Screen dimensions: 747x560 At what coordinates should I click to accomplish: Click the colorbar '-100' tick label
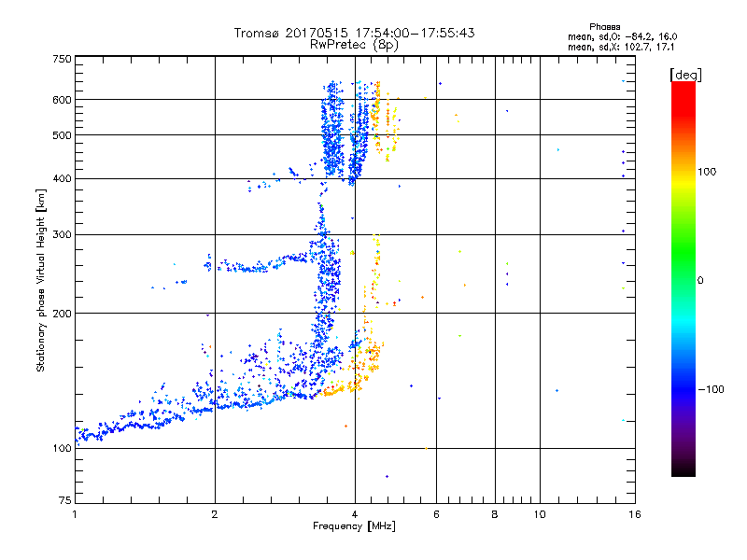pos(711,389)
